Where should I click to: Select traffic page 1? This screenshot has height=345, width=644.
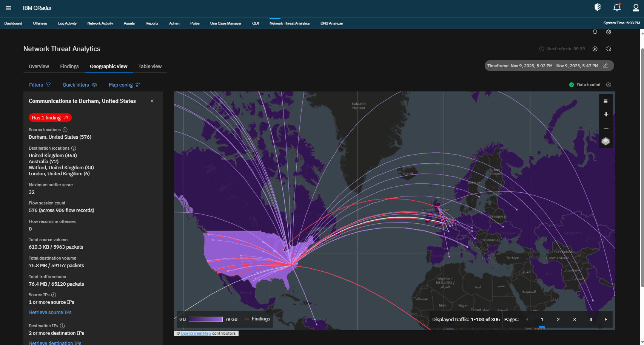542,319
